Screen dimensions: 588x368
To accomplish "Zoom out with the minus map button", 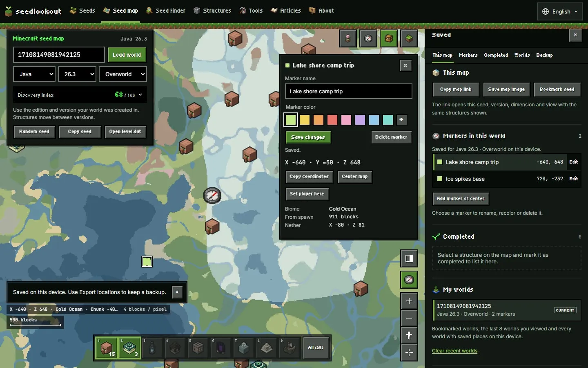I will click(x=409, y=318).
